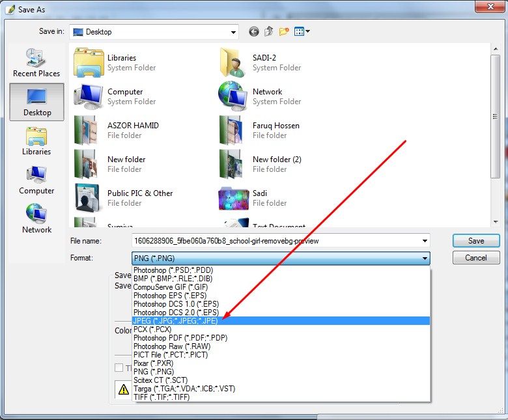Select the New folder icon
The width and height of the screenshot is (508, 420).
86,164
